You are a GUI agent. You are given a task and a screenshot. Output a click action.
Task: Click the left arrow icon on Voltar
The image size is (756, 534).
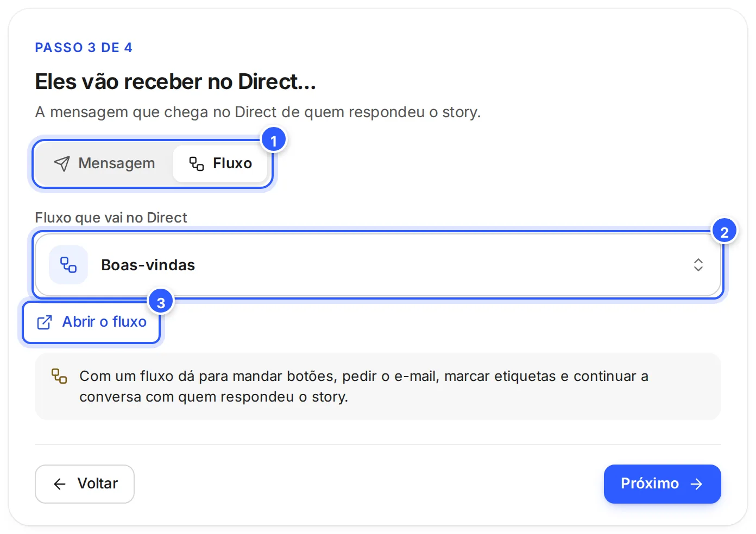(60, 484)
